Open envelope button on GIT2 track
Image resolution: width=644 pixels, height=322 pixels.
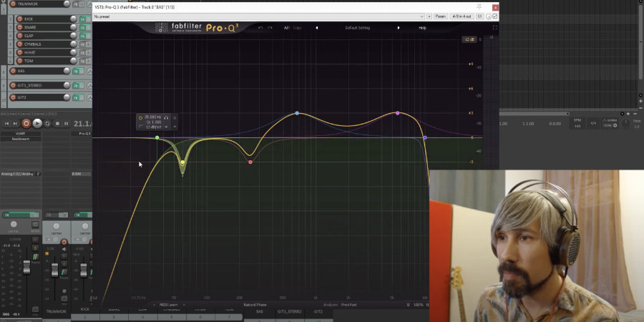click(89, 97)
